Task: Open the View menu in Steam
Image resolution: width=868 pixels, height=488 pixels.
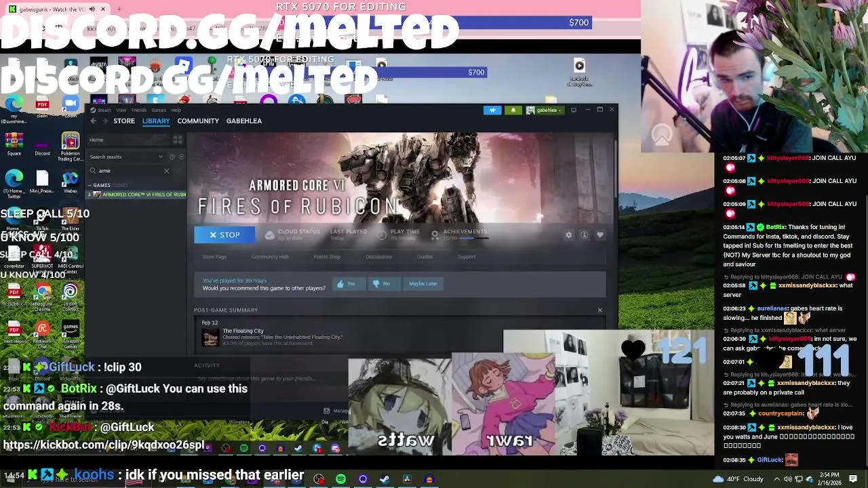Action: (x=121, y=110)
